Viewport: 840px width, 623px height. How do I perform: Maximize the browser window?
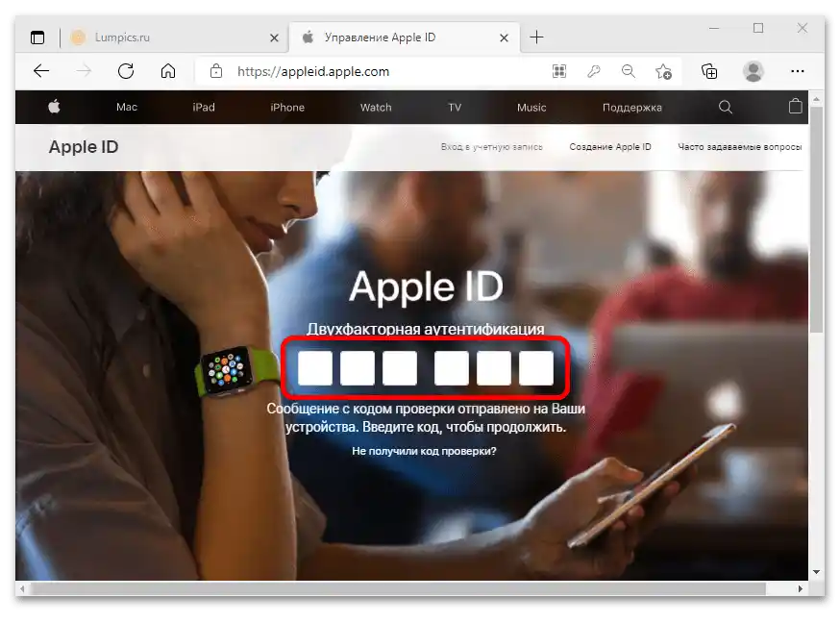(758, 28)
